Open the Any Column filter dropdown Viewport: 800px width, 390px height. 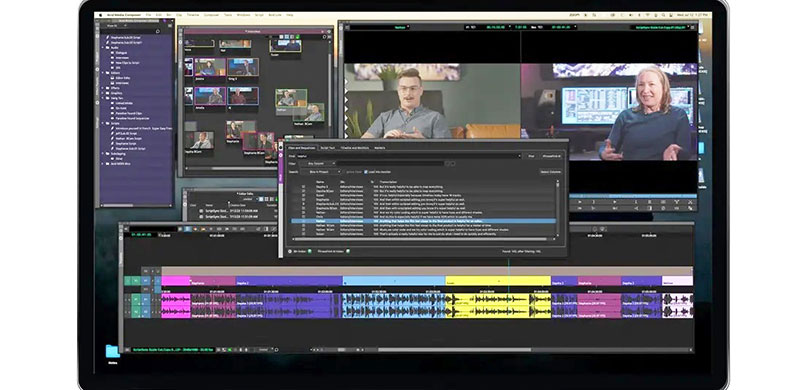pos(317,163)
